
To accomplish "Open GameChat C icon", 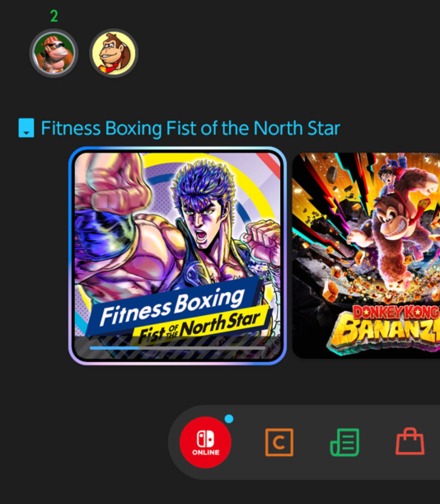I will click(279, 442).
